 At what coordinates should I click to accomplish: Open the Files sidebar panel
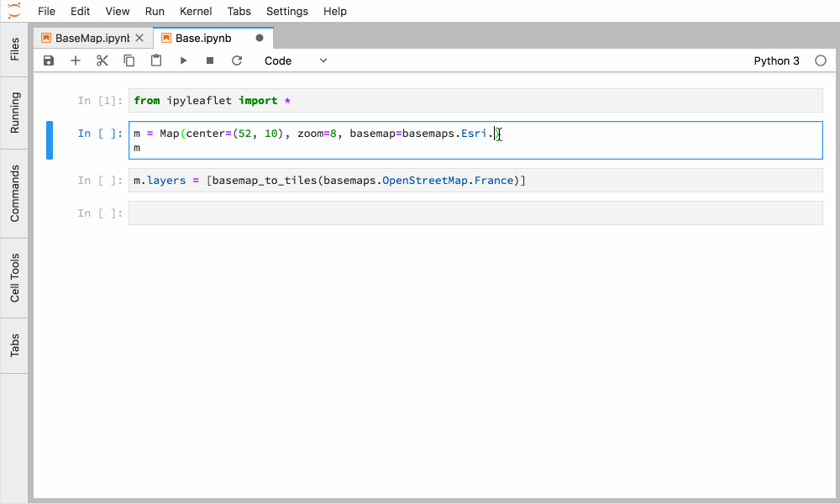[14, 50]
